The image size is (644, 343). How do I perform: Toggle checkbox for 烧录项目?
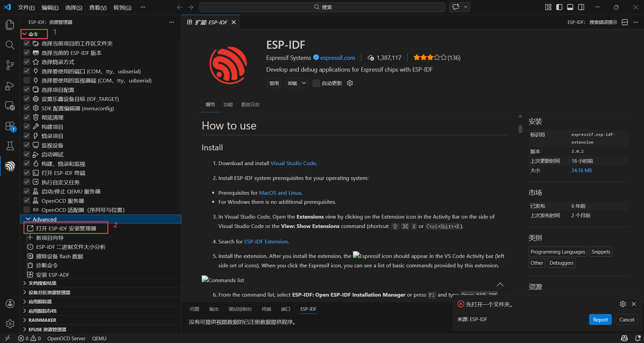27,136
